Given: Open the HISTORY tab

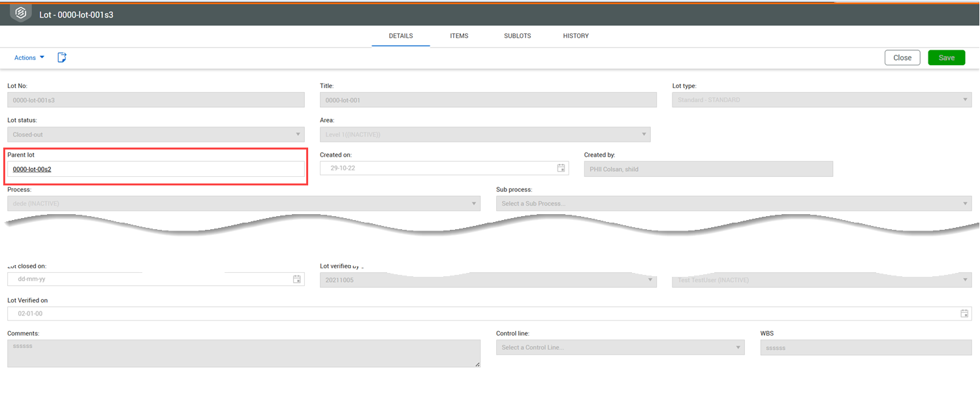Looking at the screenshot, I should (x=576, y=36).
